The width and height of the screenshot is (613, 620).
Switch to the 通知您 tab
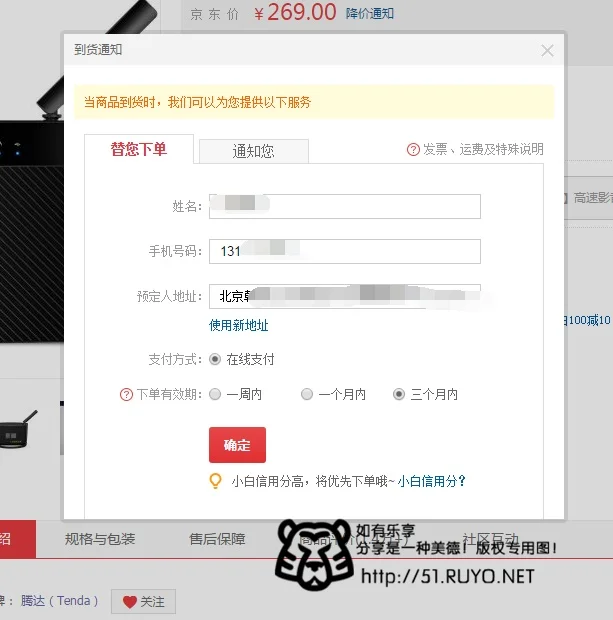[254, 151]
